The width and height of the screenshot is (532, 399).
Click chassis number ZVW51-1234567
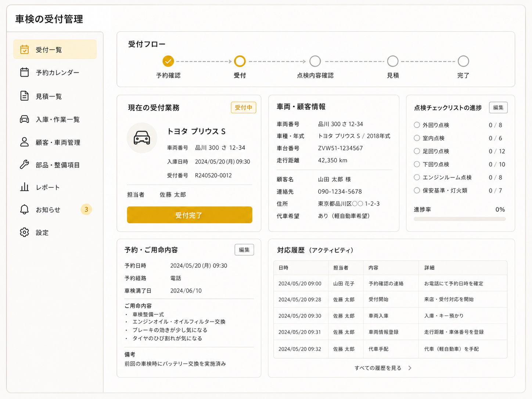340,148
